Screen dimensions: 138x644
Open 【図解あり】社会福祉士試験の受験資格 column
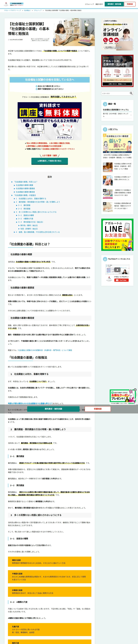point(117,194)
